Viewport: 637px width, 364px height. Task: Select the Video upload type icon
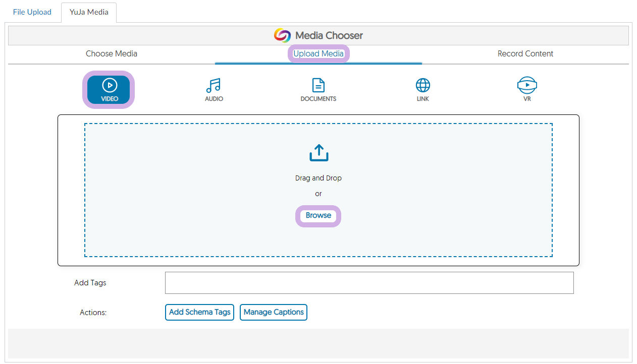pyautogui.click(x=109, y=85)
